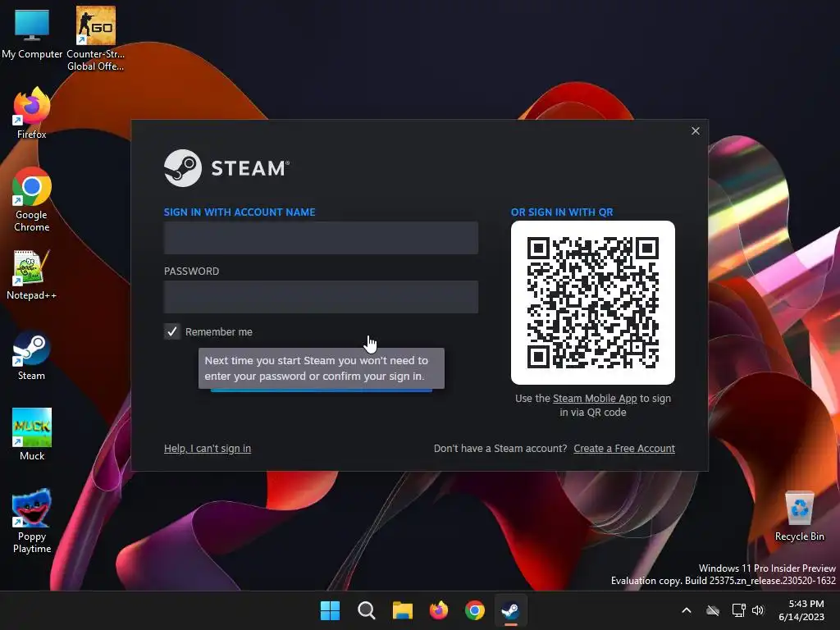Image resolution: width=840 pixels, height=630 pixels.
Task: Focus the password input field
Action: [321, 297]
